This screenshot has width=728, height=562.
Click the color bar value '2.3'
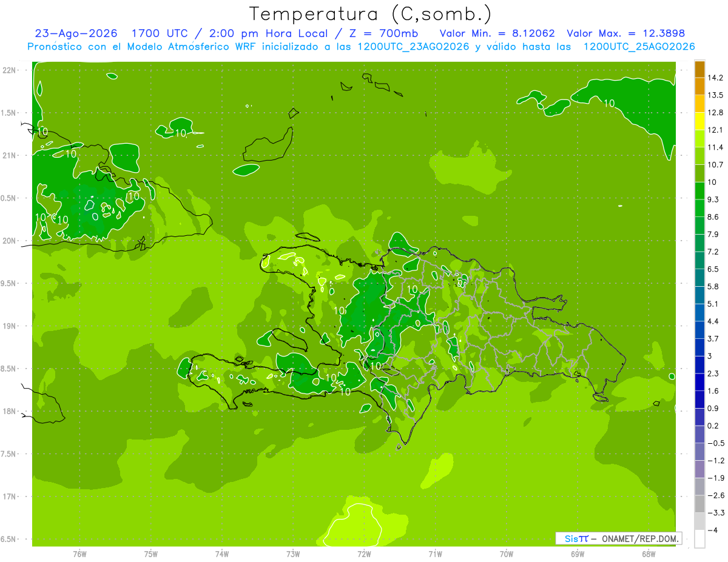[714, 373]
